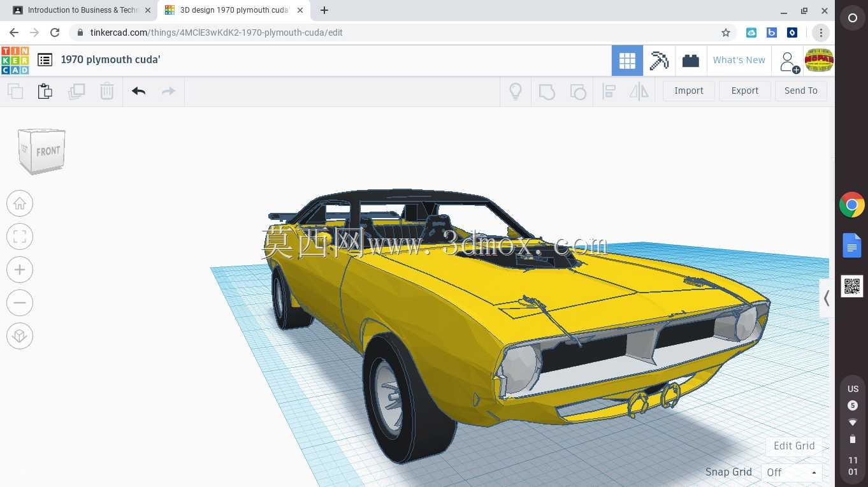Click the Tinkercad logo

coord(15,61)
